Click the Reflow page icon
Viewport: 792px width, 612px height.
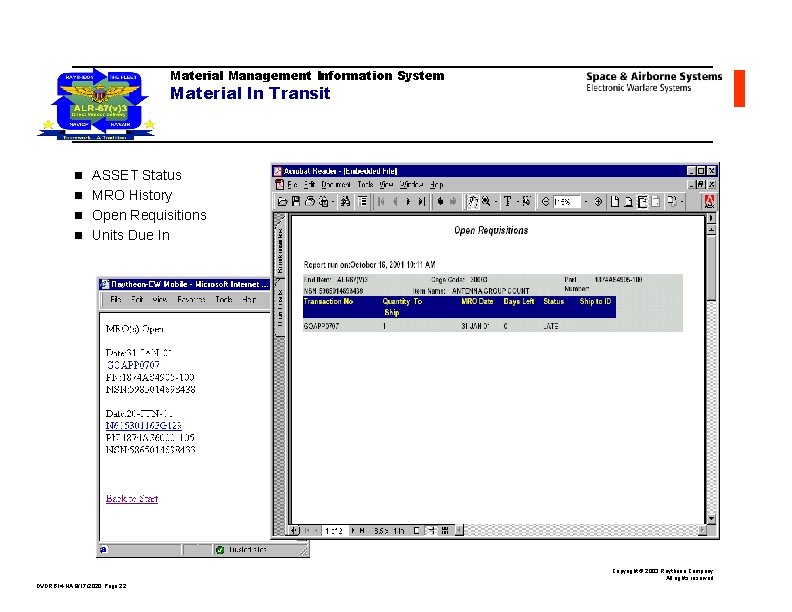656,201
